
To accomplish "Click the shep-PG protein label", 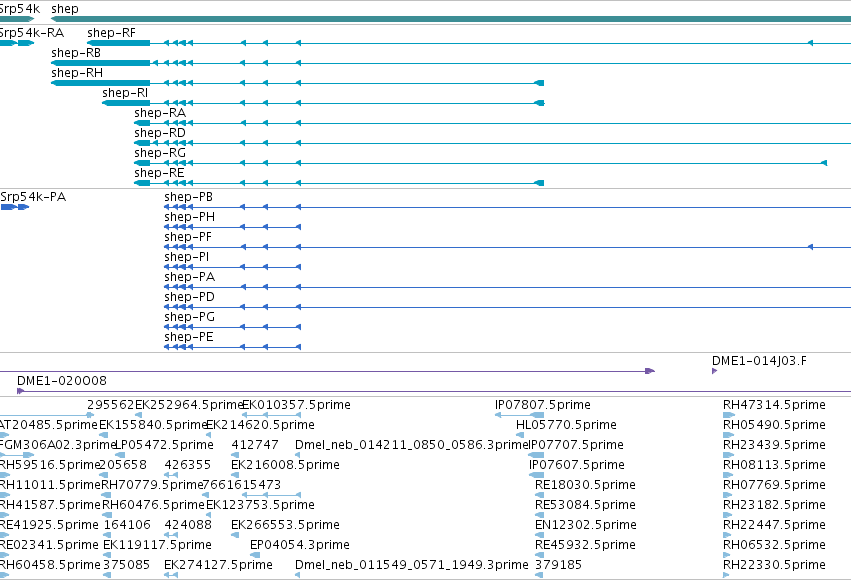I will 189,317.
